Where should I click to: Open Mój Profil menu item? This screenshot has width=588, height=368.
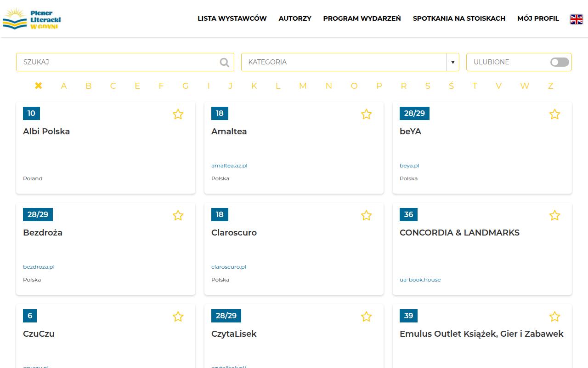(x=538, y=18)
